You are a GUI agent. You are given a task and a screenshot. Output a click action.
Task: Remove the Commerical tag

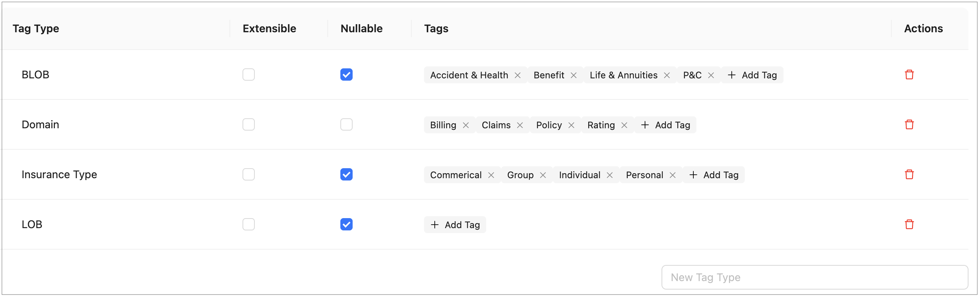491,175
